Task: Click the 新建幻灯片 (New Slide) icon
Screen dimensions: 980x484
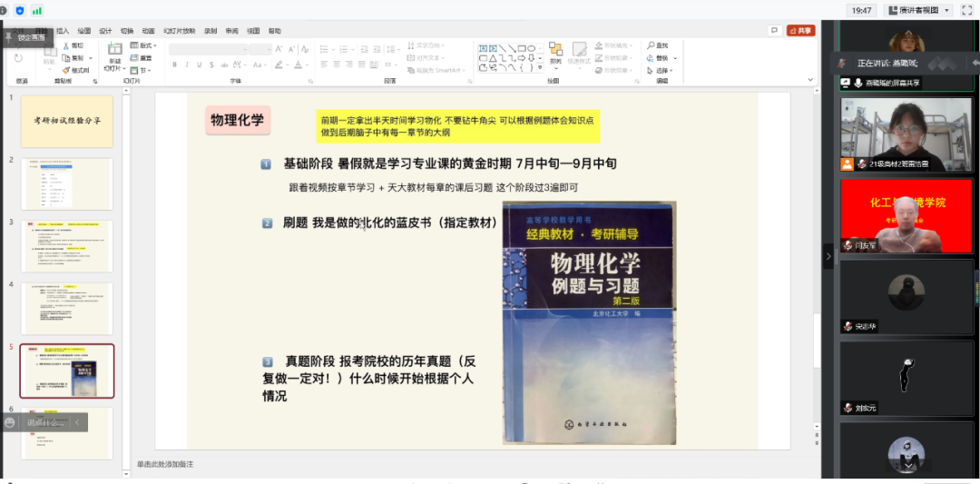Action: 114,51
